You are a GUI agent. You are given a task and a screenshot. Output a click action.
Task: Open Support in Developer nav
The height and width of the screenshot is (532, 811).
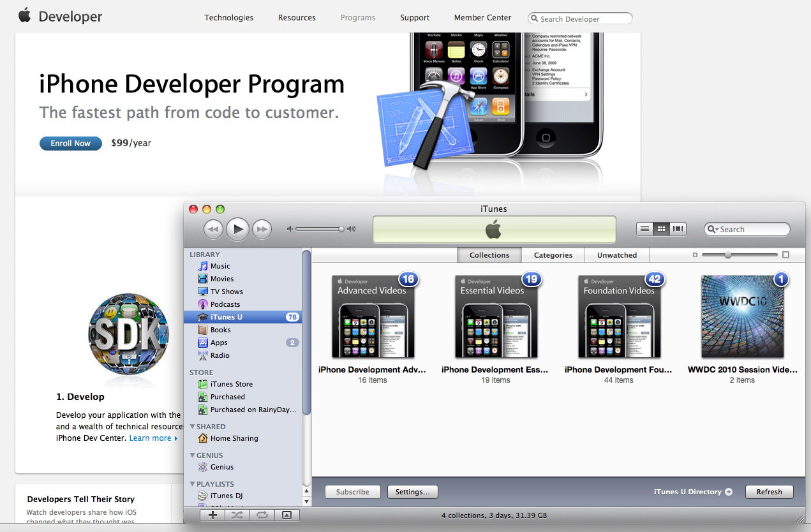(415, 18)
